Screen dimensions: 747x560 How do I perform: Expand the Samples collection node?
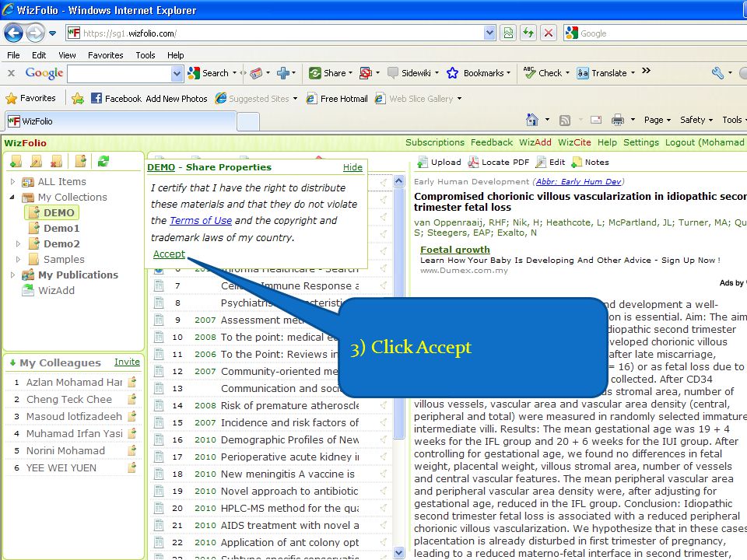click(x=18, y=260)
